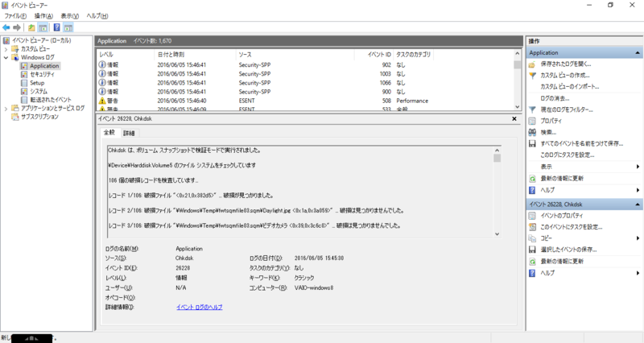The width and height of the screenshot is (644, 343).
Task: Click the Back arrow toolbar icon
Action: 6,27
